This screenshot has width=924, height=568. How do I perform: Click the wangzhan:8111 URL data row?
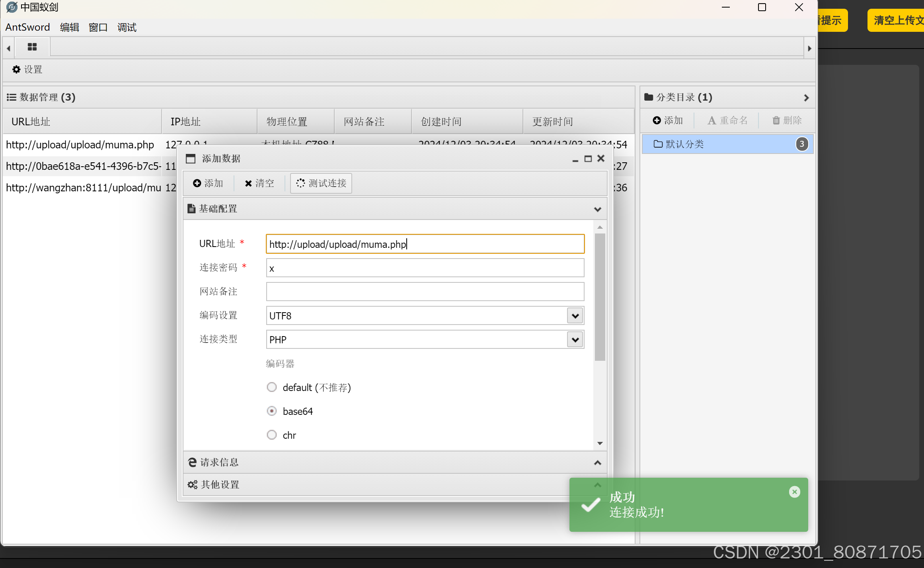tap(84, 188)
